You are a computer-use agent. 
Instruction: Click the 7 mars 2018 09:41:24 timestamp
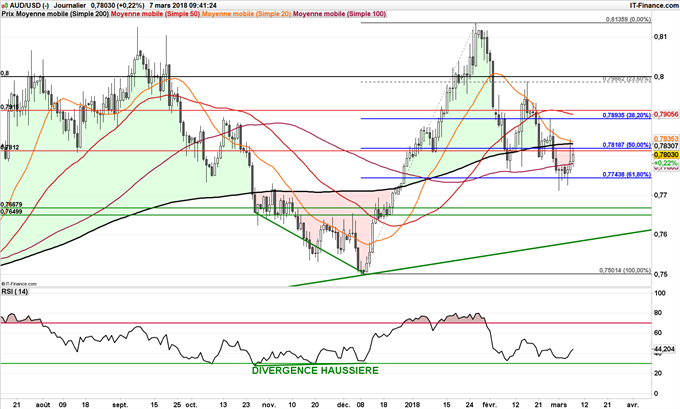click(183, 6)
